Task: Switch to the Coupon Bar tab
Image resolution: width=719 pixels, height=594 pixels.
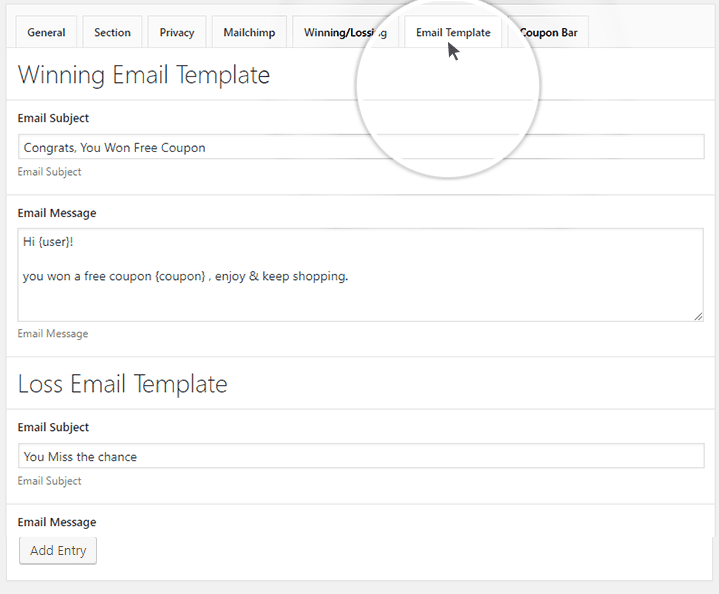Action: pos(548,32)
